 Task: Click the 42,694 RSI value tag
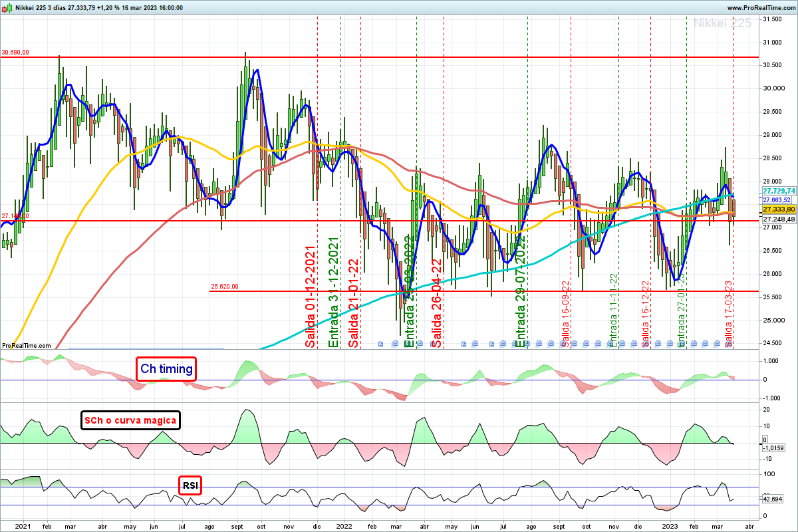click(773, 499)
